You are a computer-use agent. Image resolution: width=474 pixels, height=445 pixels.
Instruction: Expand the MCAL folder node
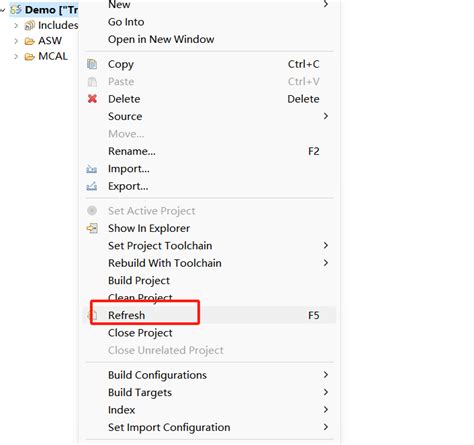pos(16,56)
